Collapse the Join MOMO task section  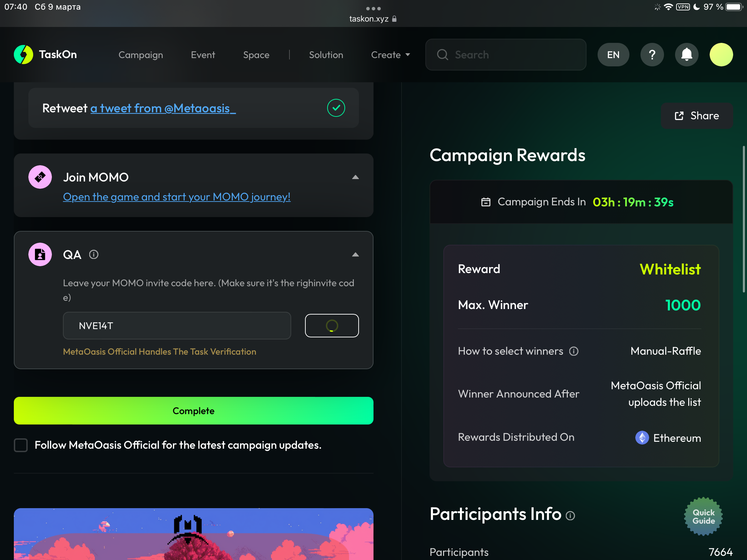pos(355,177)
